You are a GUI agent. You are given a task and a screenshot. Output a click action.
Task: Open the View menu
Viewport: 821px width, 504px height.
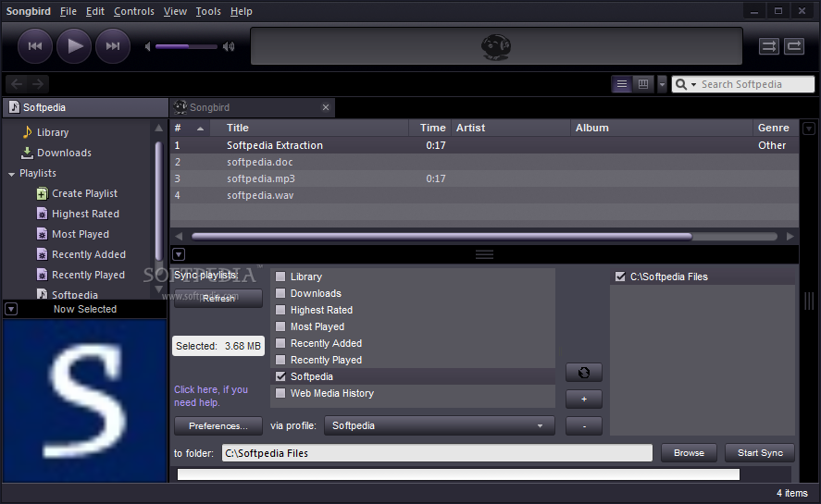(x=175, y=11)
